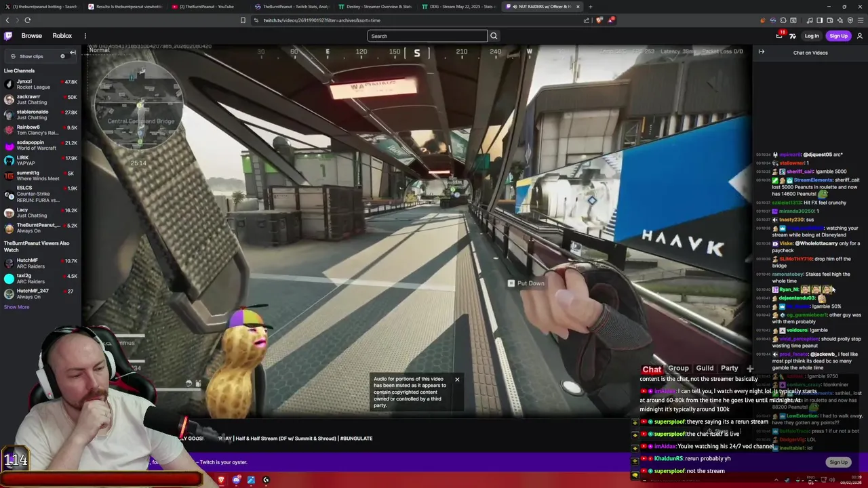Click the sheriff_cait chat username

[x=800, y=171]
